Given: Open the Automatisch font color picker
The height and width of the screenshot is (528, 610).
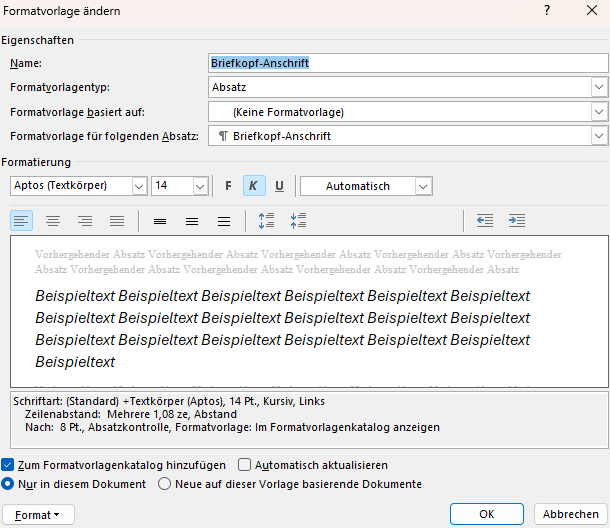Looking at the screenshot, I should click(x=423, y=186).
